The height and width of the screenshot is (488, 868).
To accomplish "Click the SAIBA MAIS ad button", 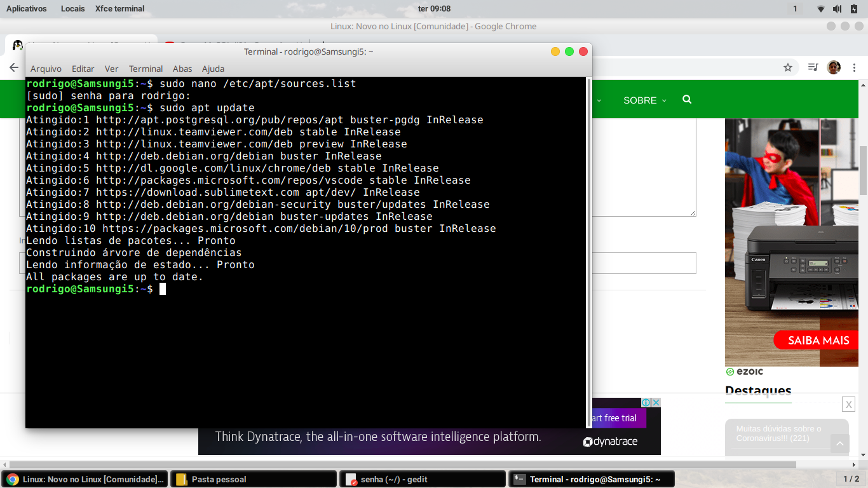I will pyautogui.click(x=815, y=341).
